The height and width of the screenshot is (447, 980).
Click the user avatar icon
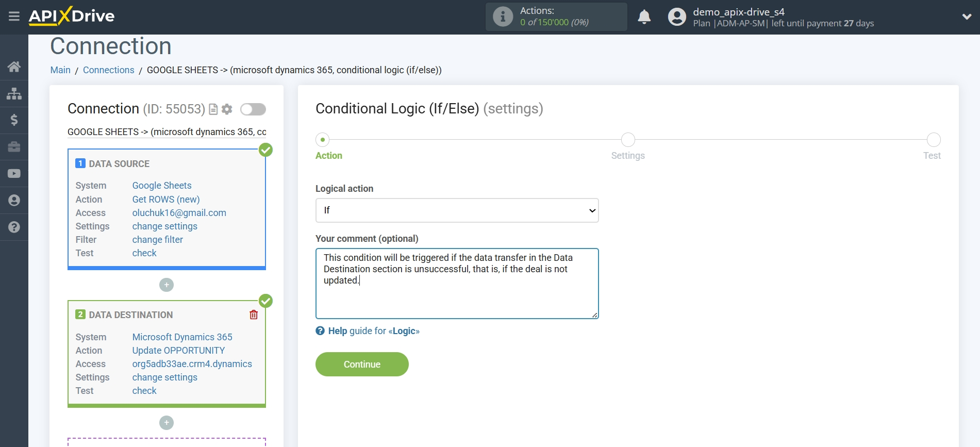[677, 17]
